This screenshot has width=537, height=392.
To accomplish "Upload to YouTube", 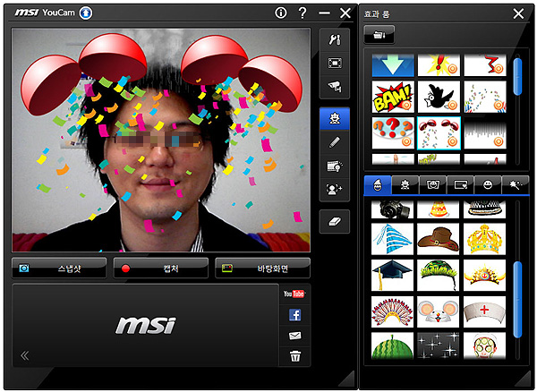I will [294, 294].
